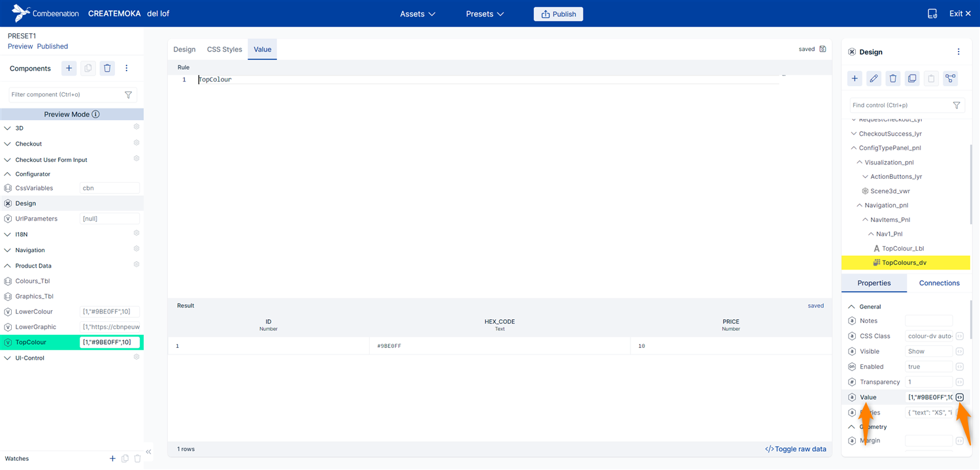
Task: Toggle raw data view
Action: point(795,449)
